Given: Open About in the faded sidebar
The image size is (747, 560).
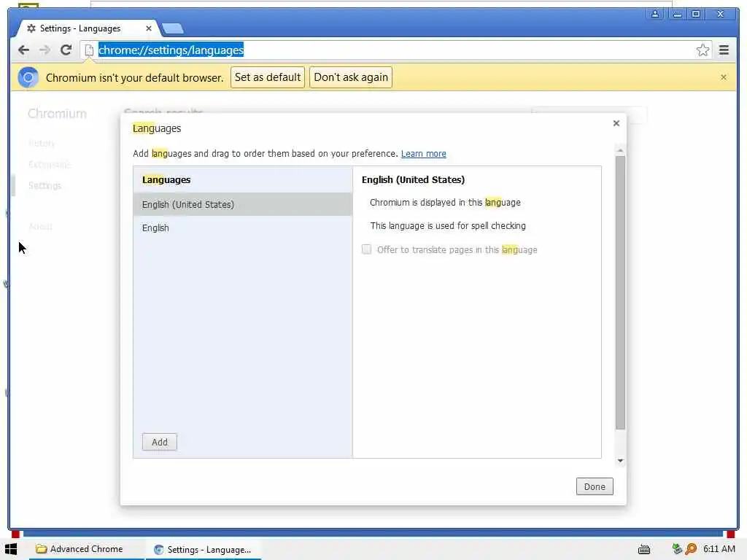Looking at the screenshot, I should point(41,227).
